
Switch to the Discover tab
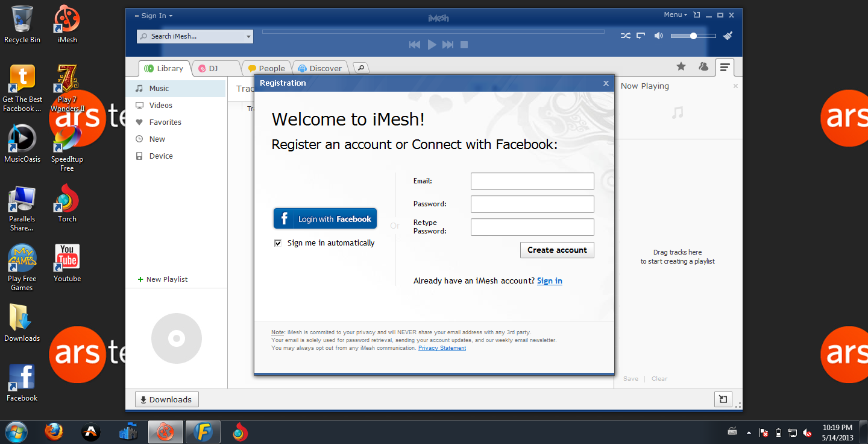pos(320,68)
